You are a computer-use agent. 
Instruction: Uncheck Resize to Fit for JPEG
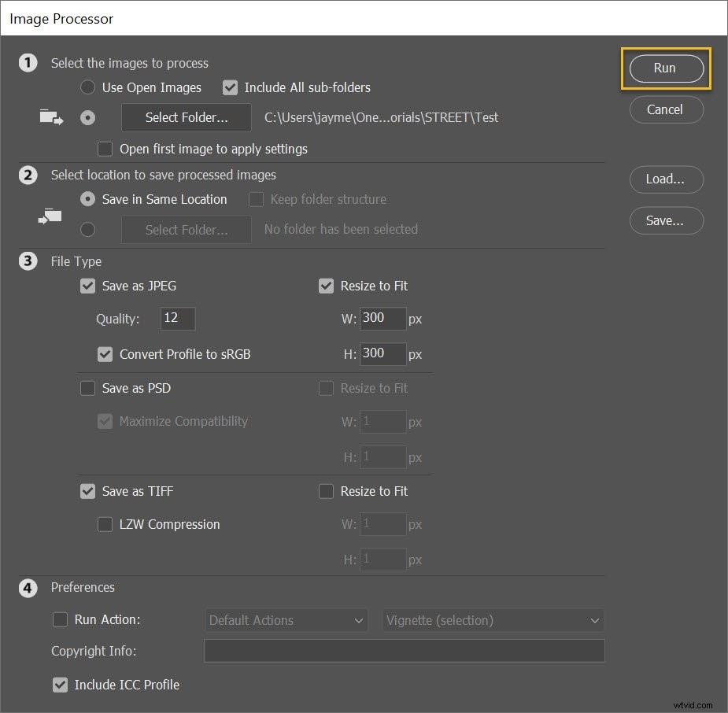pos(326,286)
